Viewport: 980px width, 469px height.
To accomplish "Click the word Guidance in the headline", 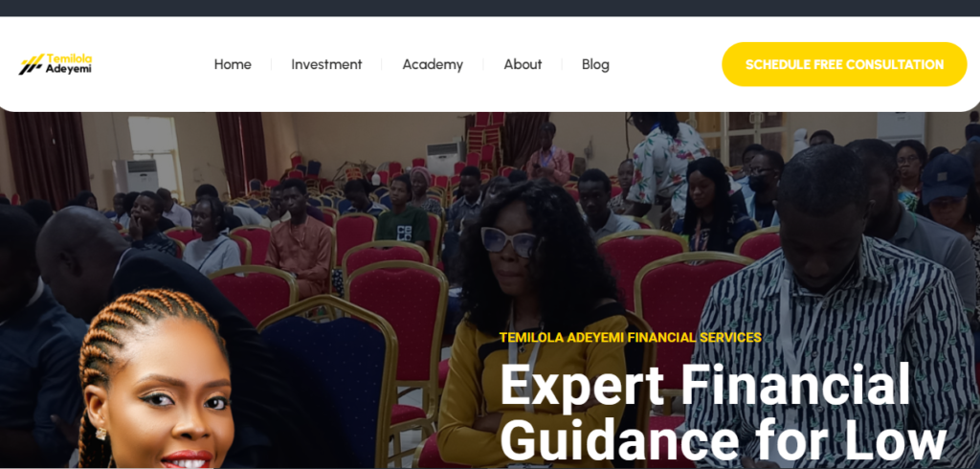I will click(x=619, y=441).
